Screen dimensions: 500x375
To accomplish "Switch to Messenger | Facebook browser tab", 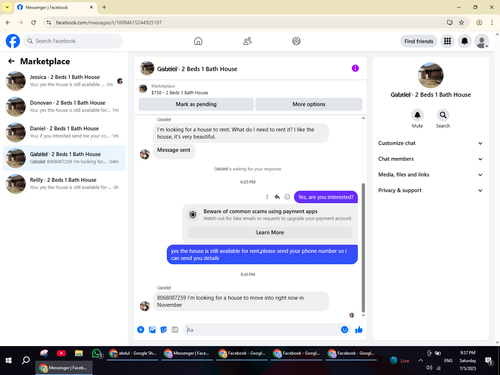I will pyautogui.click(x=55, y=7).
